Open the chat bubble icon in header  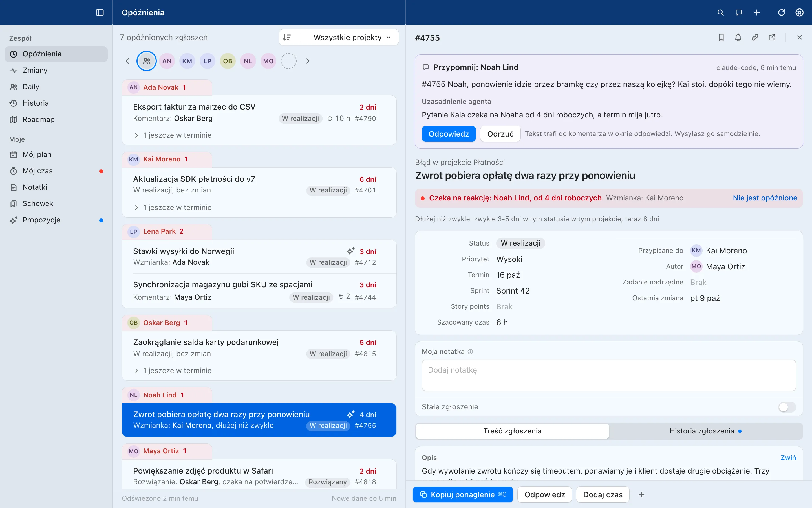738,12
